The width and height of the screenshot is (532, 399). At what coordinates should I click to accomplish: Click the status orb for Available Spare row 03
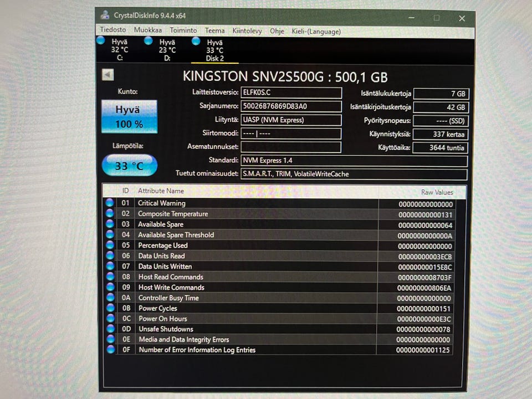(110, 223)
